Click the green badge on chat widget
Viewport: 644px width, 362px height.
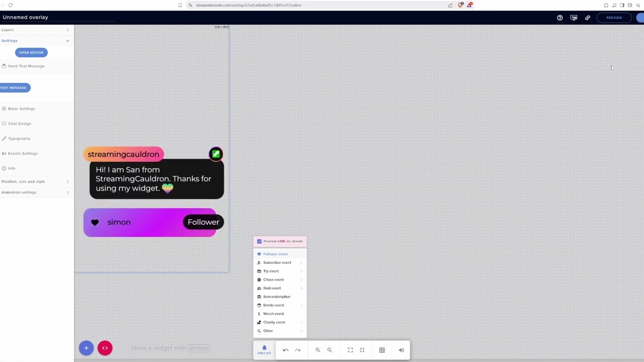(x=216, y=154)
